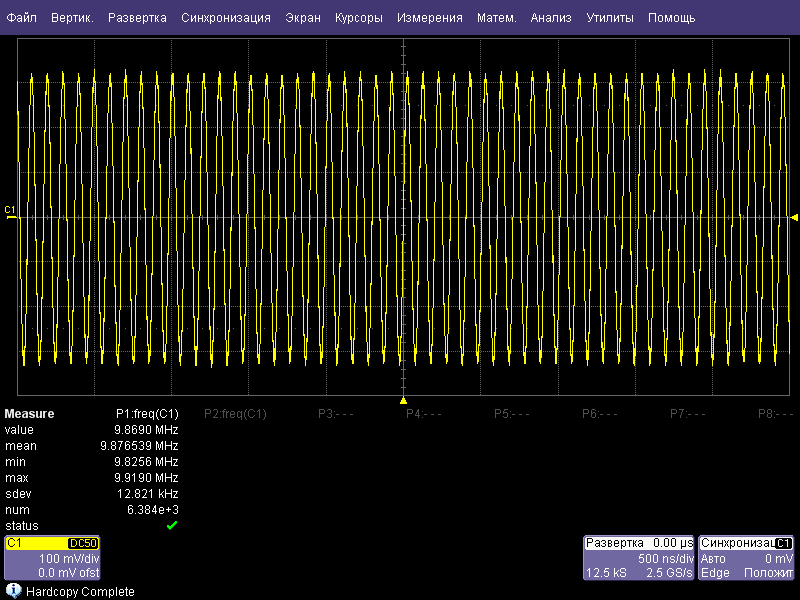Open the Развертка timebase descriptor box

tap(639, 558)
